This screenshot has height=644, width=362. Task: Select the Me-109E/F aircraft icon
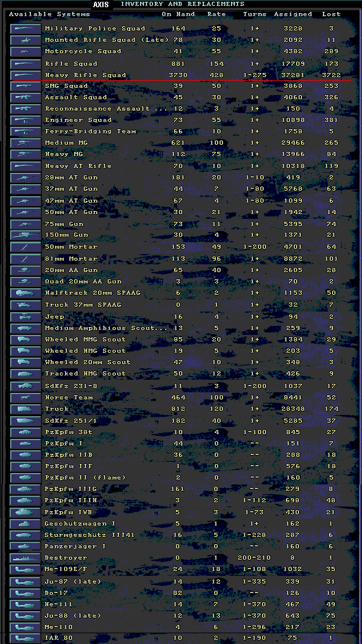click(x=26, y=570)
